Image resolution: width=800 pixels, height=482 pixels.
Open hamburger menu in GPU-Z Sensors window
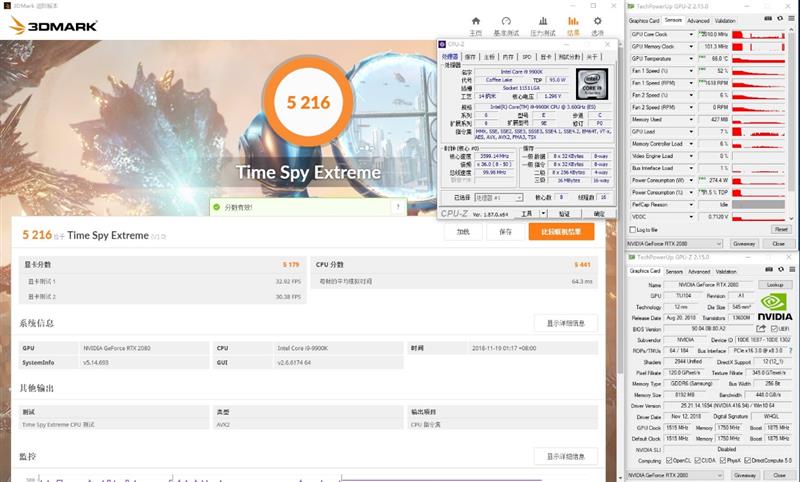pyautogui.click(x=791, y=19)
